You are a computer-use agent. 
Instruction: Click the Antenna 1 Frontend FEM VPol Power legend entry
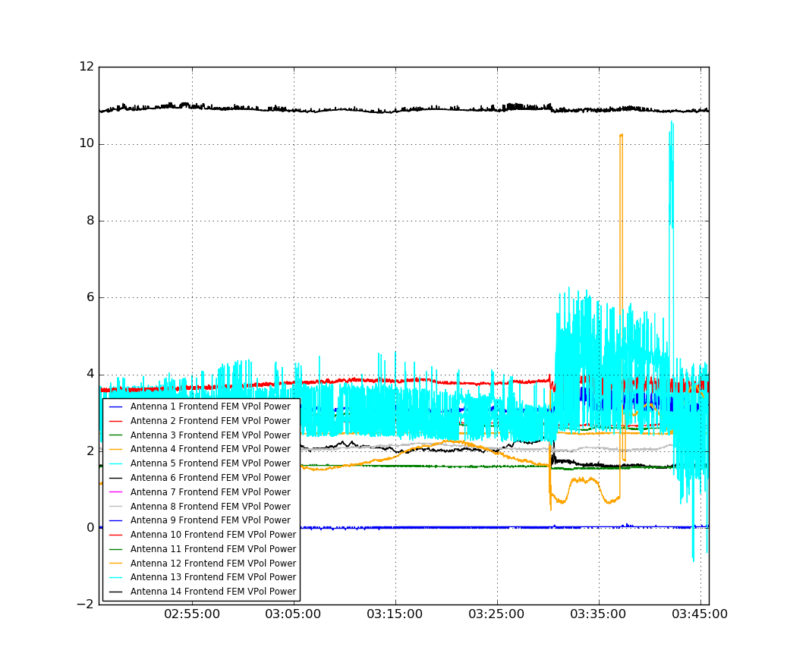(x=200, y=407)
